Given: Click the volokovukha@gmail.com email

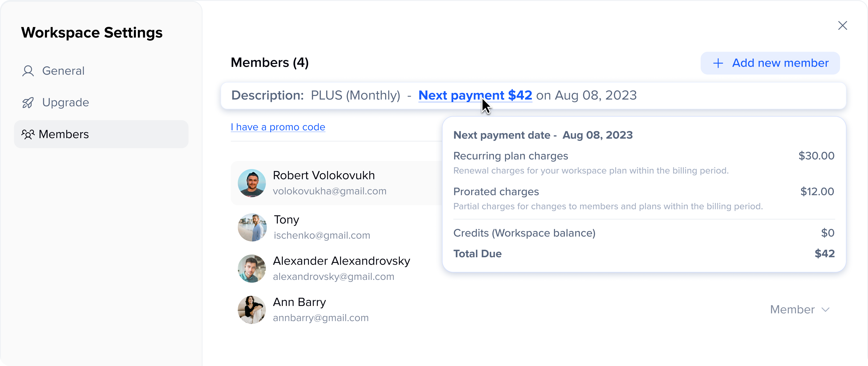Looking at the screenshot, I should [330, 191].
